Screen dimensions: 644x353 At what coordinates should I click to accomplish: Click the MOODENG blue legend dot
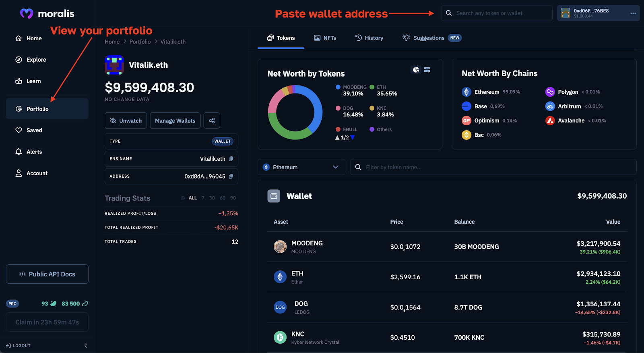click(x=338, y=87)
